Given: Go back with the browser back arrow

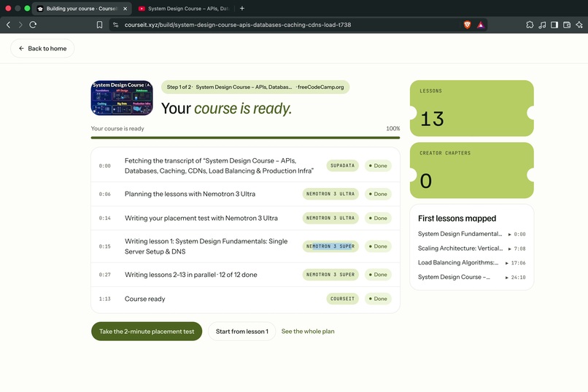Looking at the screenshot, I should click(x=8, y=25).
